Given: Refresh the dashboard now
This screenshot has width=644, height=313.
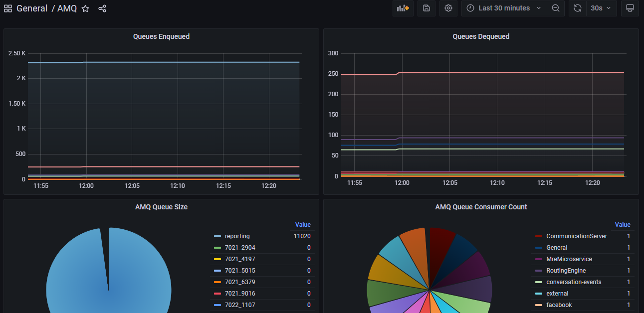Looking at the screenshot, I should pos(577,8).
